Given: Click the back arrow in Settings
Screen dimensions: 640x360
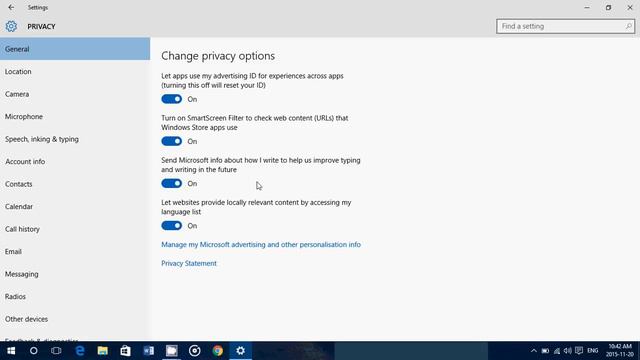Looking at the screenshot, I should (x=11, y=7).
